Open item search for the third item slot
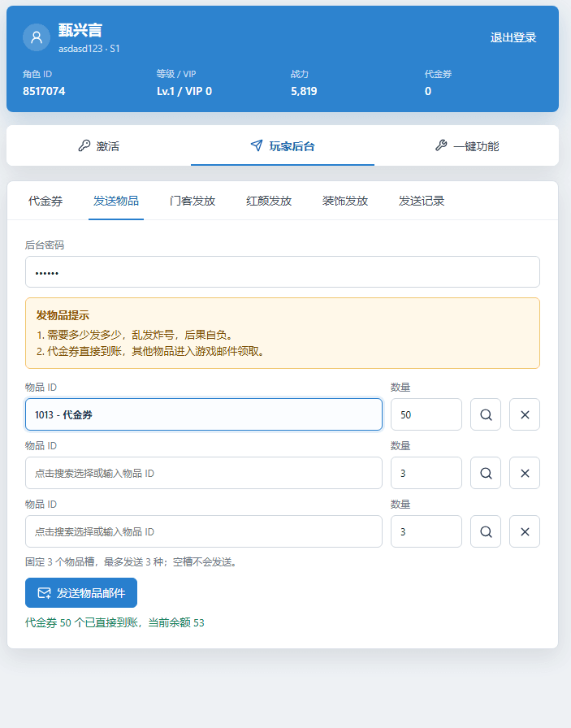571x728 pixels. 486,531
